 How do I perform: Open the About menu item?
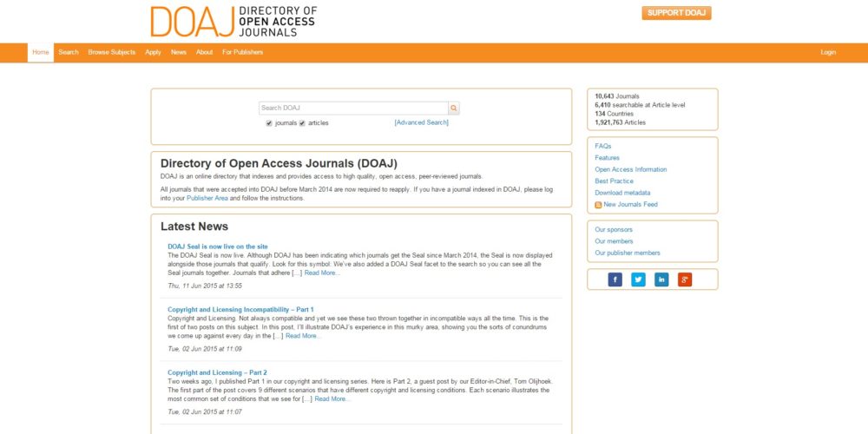(204, 53)
